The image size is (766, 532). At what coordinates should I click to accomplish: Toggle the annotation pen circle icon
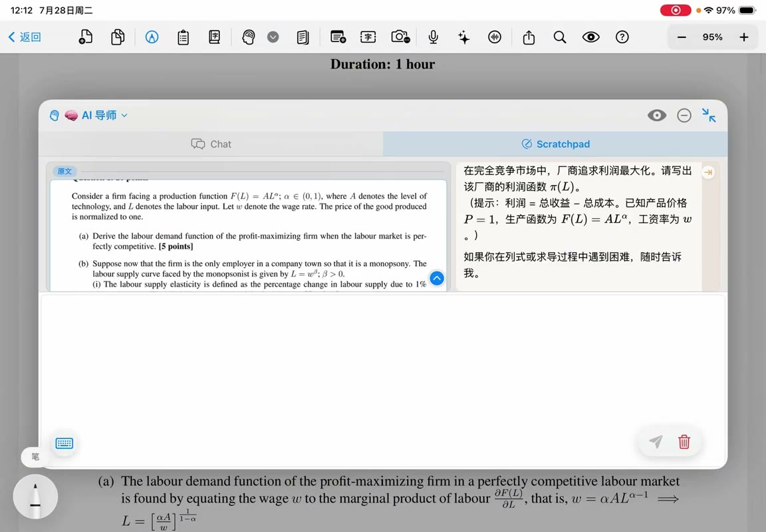(x=152, y=37)
